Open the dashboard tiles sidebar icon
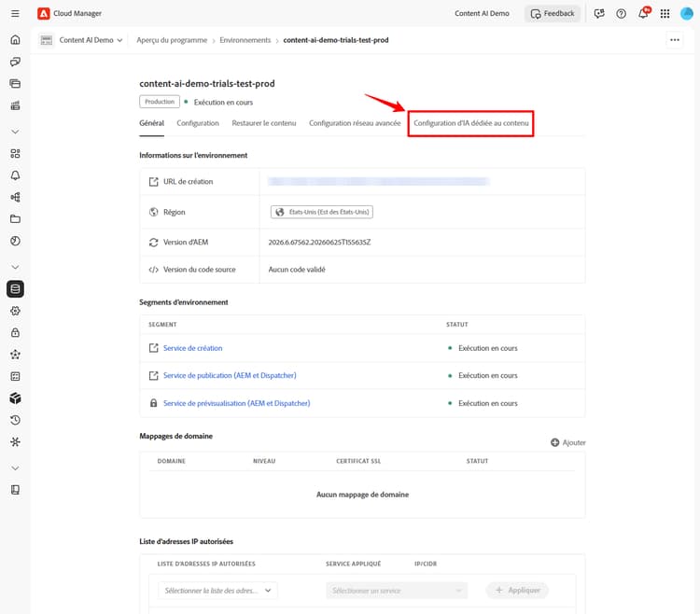This screenshot has height=614, width=700. point(15,153)
